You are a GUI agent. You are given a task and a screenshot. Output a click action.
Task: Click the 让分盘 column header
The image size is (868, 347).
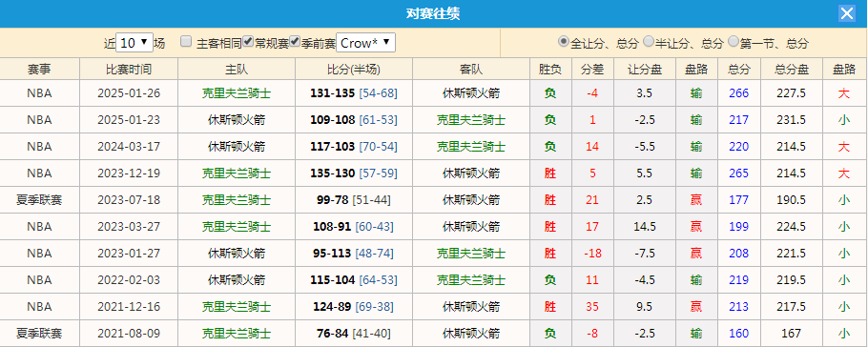click(645, 70)
